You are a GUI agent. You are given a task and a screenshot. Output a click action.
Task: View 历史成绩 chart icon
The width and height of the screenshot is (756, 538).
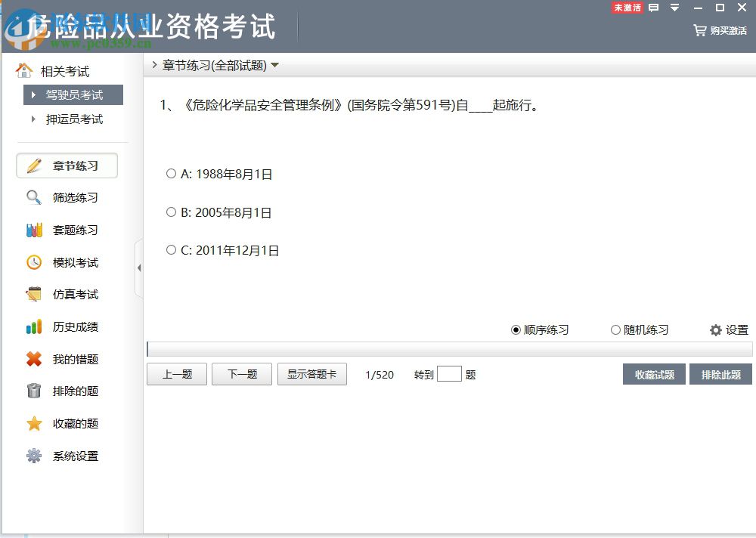33,326
